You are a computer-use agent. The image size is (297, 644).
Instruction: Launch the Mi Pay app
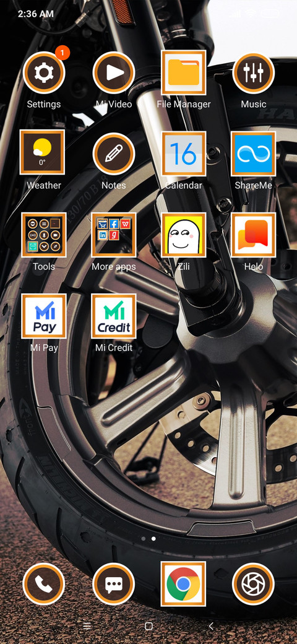pos(44,316)
